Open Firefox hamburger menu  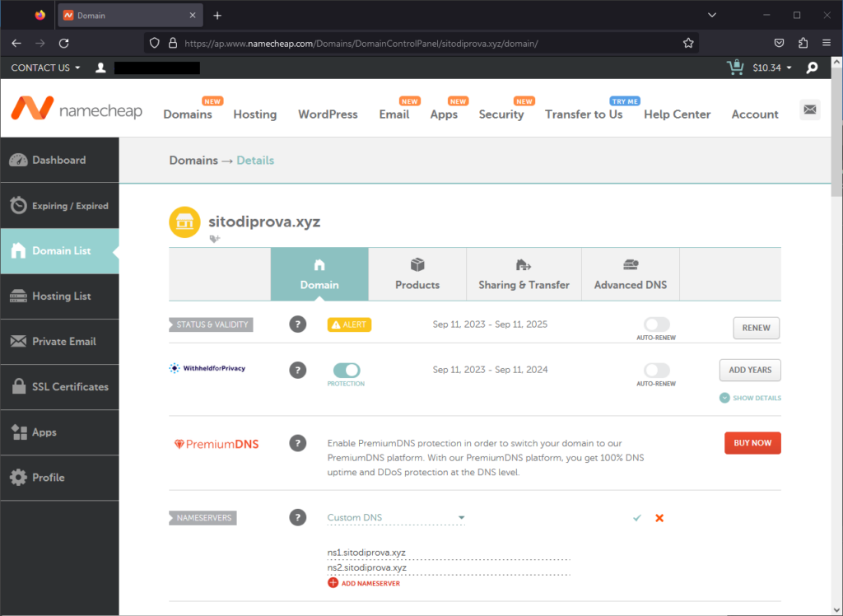coord(827,43)
